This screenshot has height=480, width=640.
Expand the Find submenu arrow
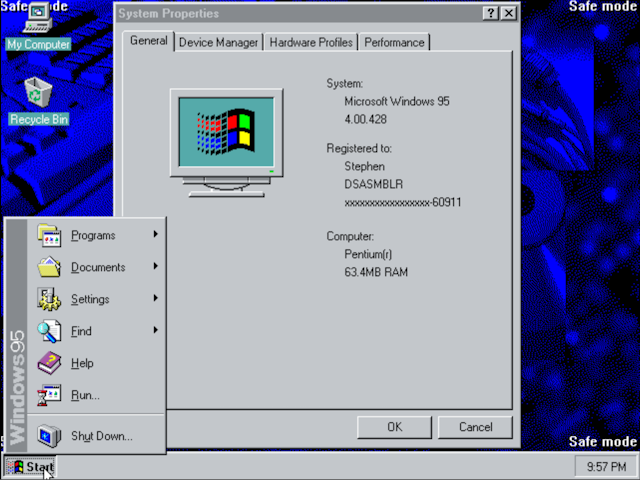156,330
